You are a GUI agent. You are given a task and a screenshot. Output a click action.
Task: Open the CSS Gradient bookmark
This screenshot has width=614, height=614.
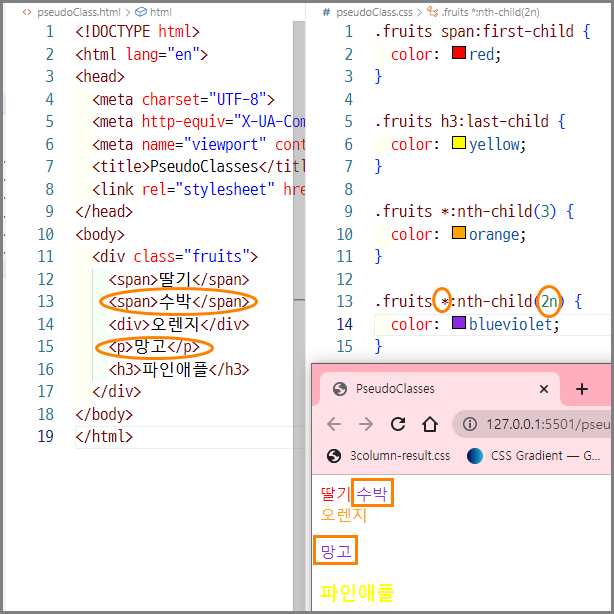[x=533, y=456]
